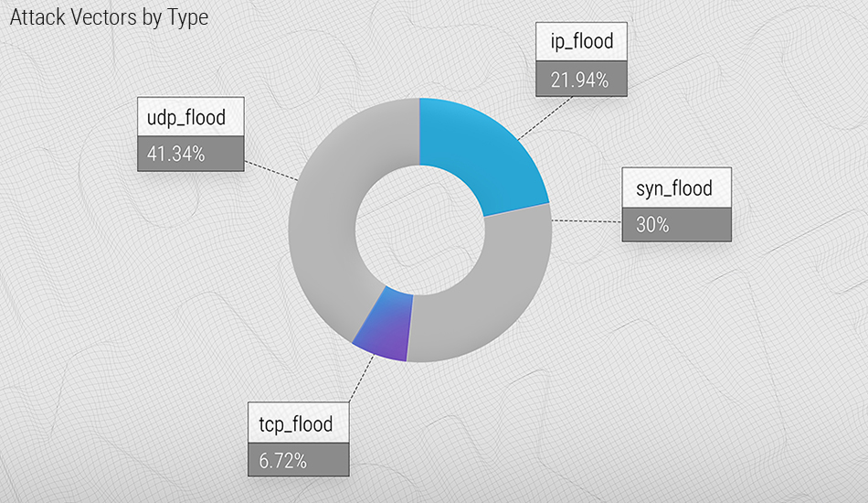
Task: Click the dashed leader line to tcp_flood
Action: click(x=361, y=379)
